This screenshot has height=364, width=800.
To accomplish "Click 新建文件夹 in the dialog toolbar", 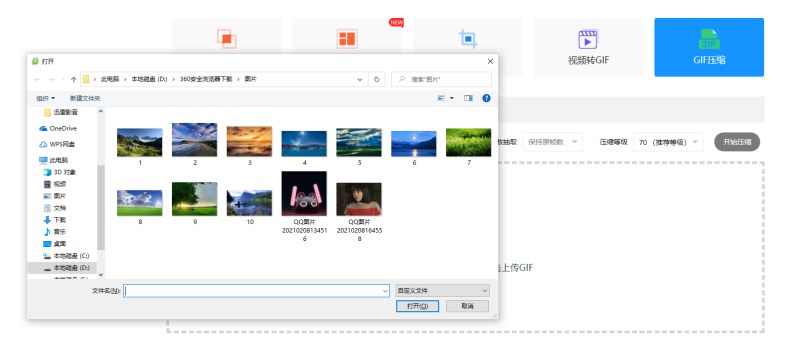I will (85, 98).
